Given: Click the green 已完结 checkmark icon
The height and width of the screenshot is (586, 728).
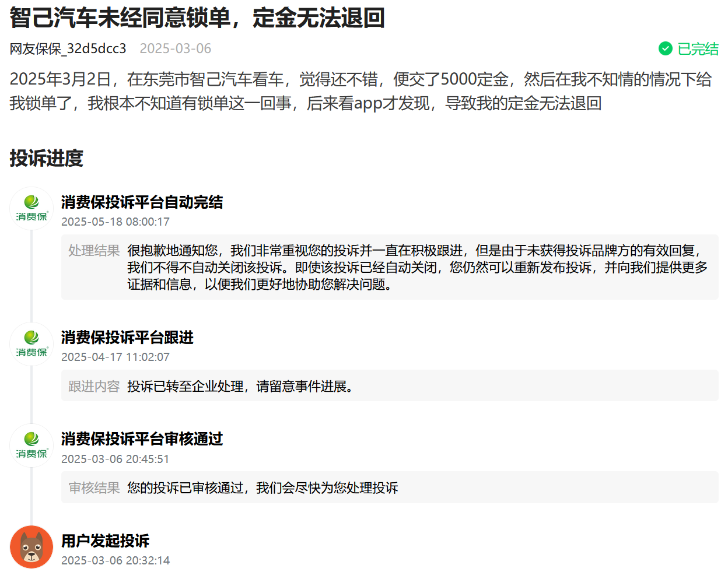Looking at the screenshot, I should [666, 48].
